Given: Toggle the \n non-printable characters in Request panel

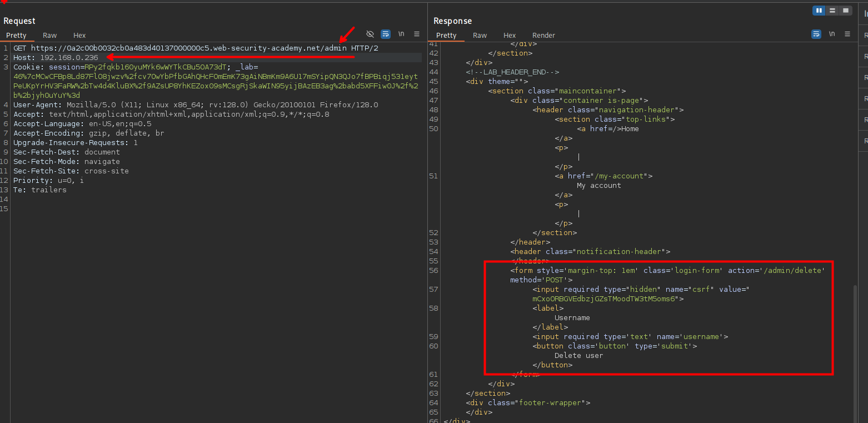Looking at the screenshot, I should pyautogui.click(x=401, y=34).
